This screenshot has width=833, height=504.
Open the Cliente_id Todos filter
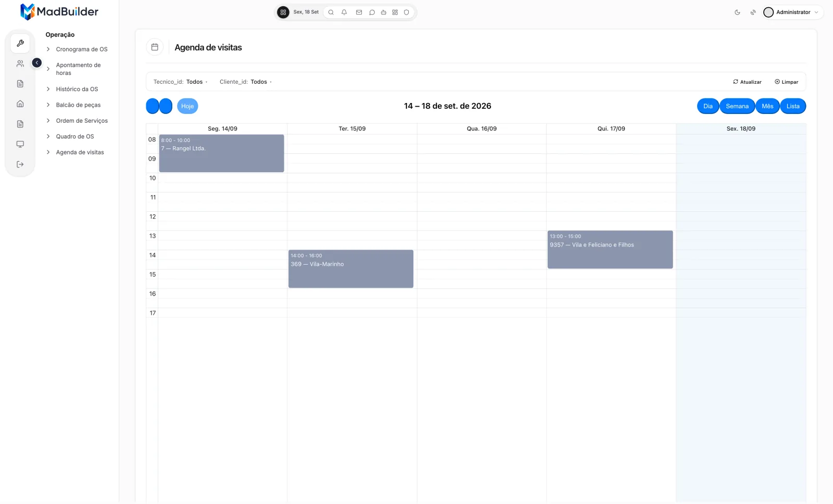(x=246, y=82)
